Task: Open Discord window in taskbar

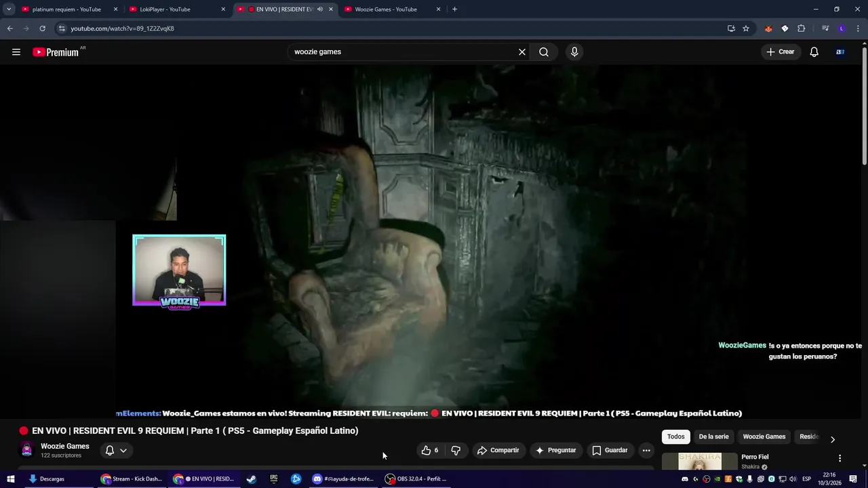Action: point(342,479)
